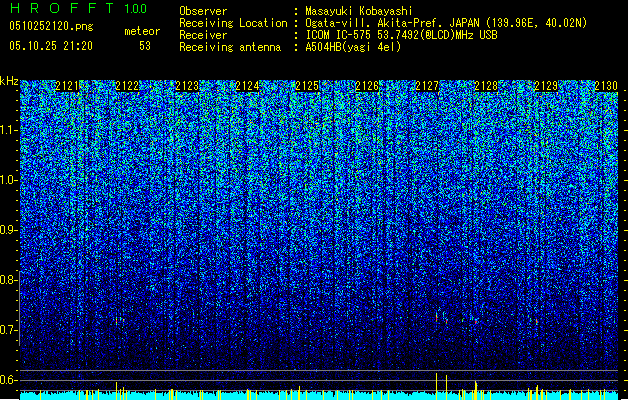Viewport: 629px width, 400px height.
Task: Click the 'Receiving antenna' label
Action: (230, 47)
